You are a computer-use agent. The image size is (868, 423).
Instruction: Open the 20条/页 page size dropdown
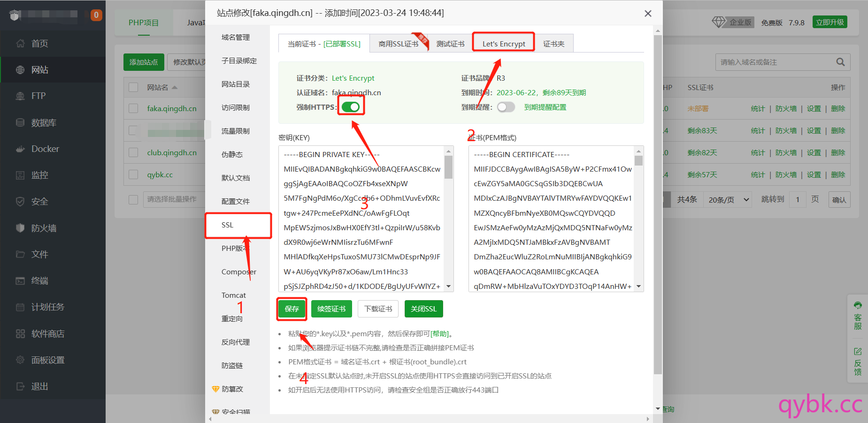728,200
